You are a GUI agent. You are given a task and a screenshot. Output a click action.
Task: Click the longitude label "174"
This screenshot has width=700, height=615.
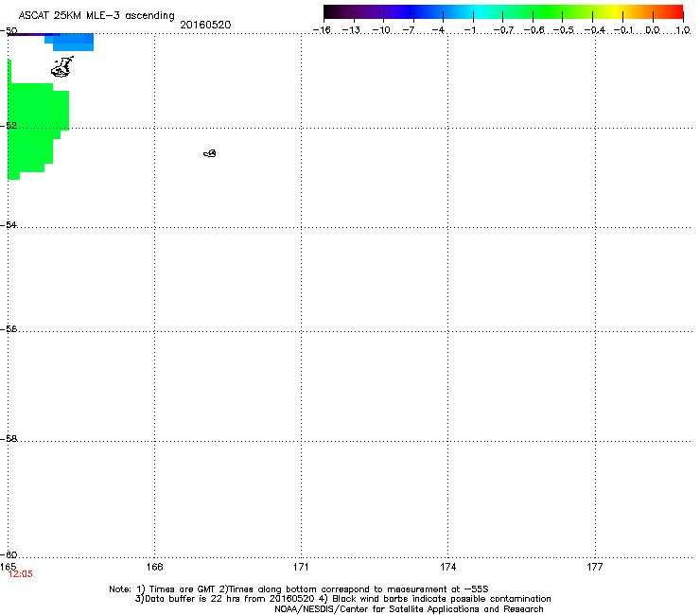click(447, 567)
